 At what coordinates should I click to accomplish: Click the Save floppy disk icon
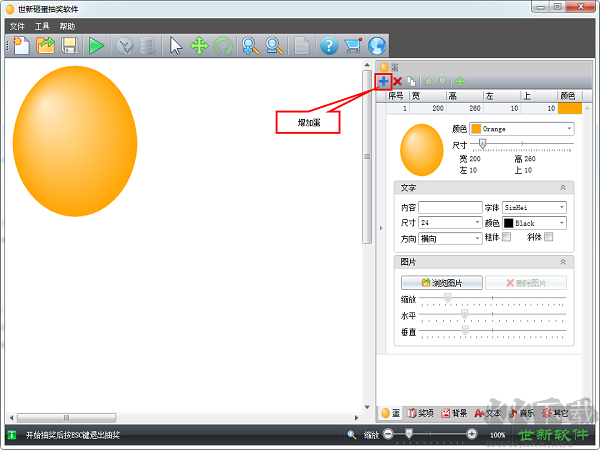70,45
